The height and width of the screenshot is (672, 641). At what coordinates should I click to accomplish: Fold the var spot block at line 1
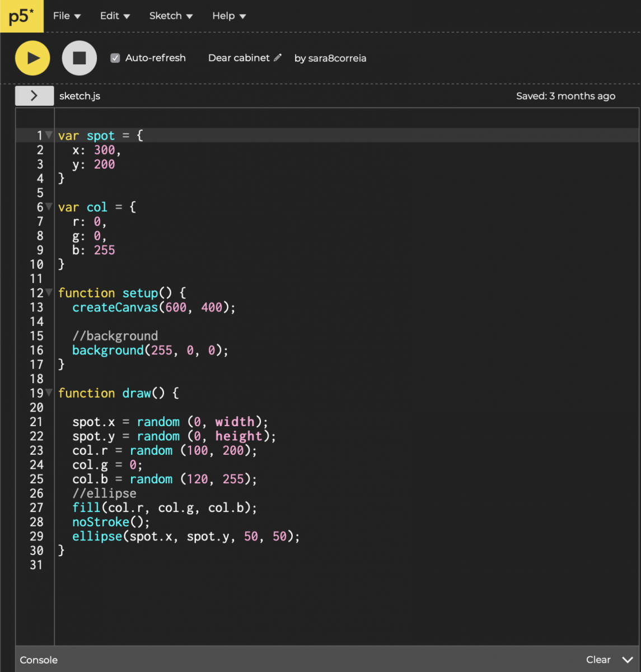click(x=49, y=135)
